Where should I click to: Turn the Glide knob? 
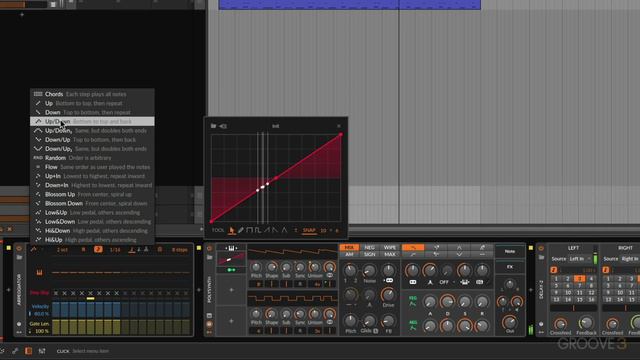click(369, 321)
